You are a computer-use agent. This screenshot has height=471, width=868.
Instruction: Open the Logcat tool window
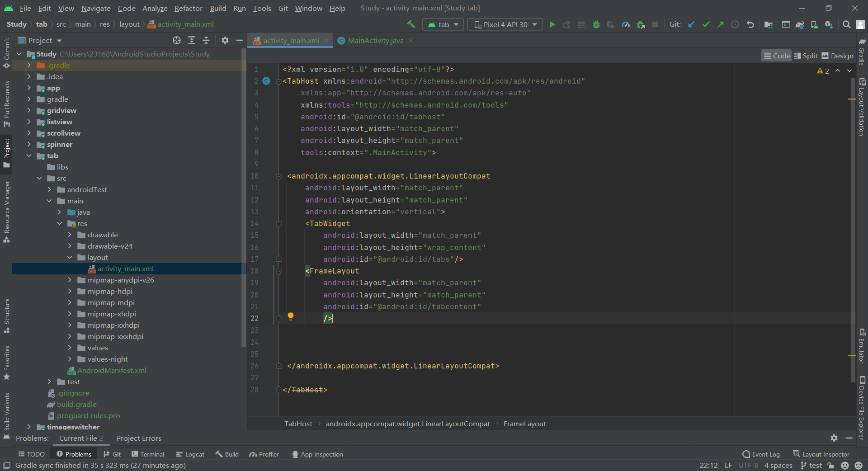click(190, 454)
